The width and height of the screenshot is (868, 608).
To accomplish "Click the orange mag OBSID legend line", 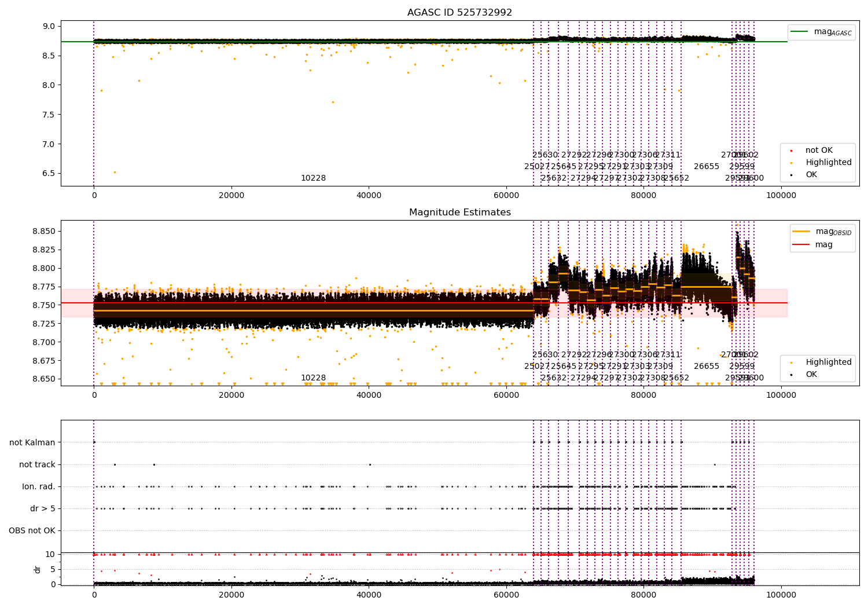I will click(x=801, y=232).
